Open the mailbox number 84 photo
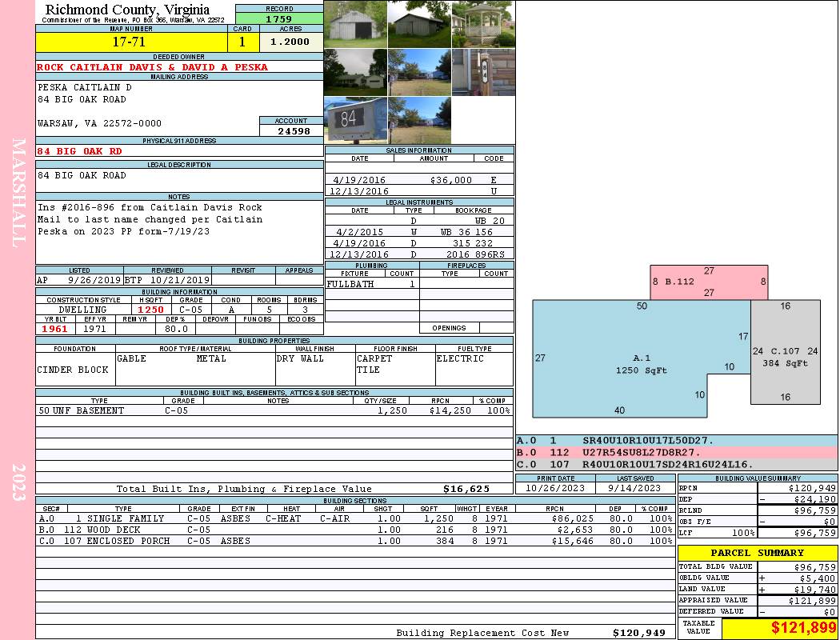This screenshot has width=840, height=640. (x=355, y=120)
